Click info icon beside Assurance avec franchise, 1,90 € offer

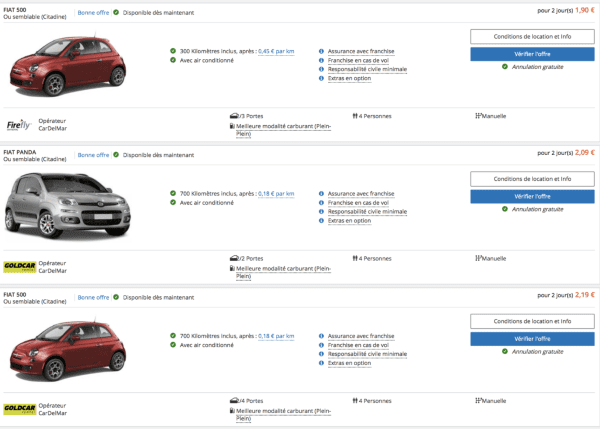(x=321, y=51)
